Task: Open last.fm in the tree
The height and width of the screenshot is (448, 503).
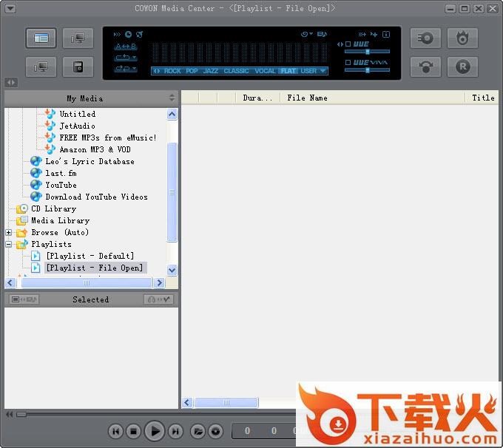Action: click(61, 173)
